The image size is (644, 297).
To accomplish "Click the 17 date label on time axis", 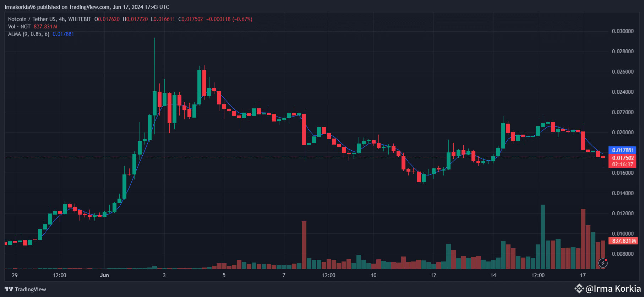I will (583, 275).
